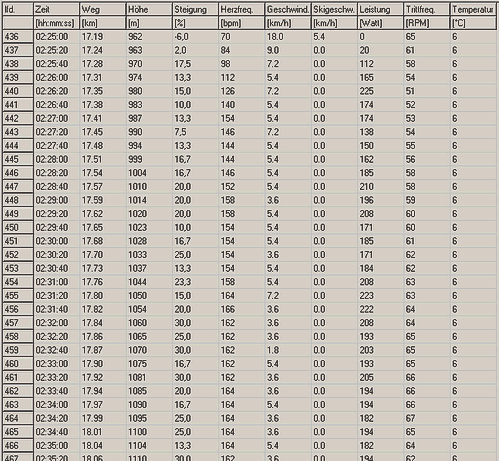Image resolution: width=499 pixels, height=461 pixels.
Task: Click time cell 02:25:00
Action: coord(57,37)
